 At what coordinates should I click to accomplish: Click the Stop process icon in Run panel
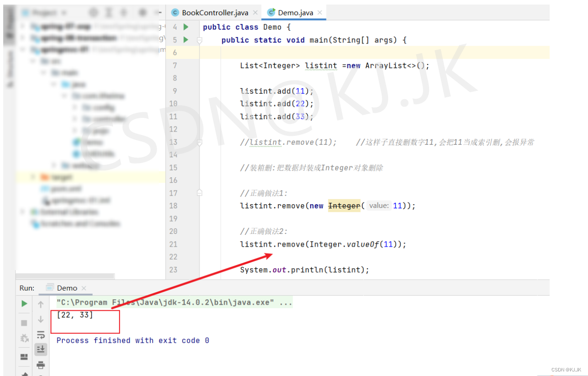(x=24, y=323)
